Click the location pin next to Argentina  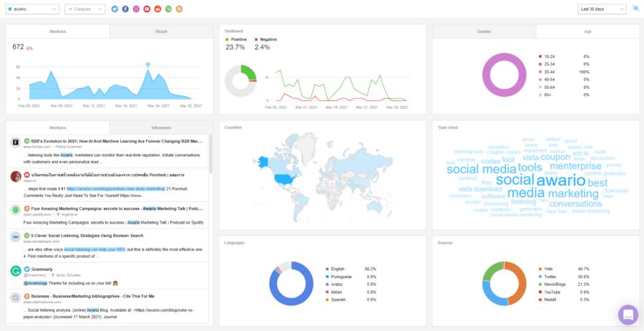pyautogui.click(x=59, y=214)
